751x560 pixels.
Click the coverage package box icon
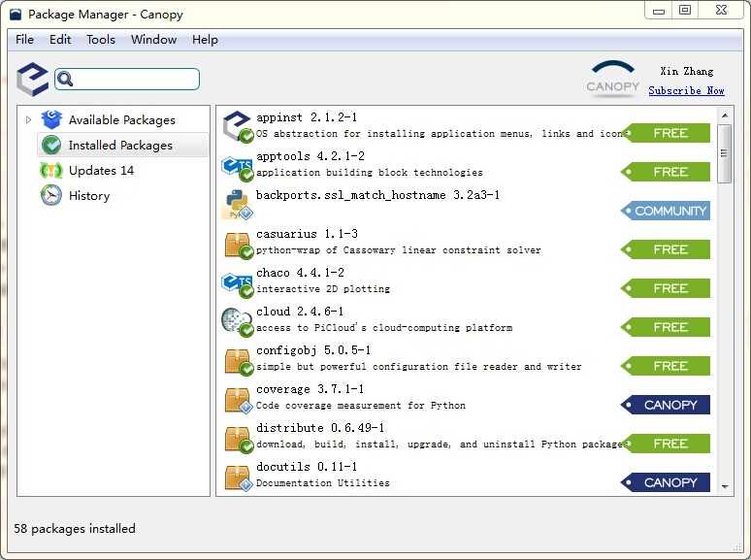(239, 401)
